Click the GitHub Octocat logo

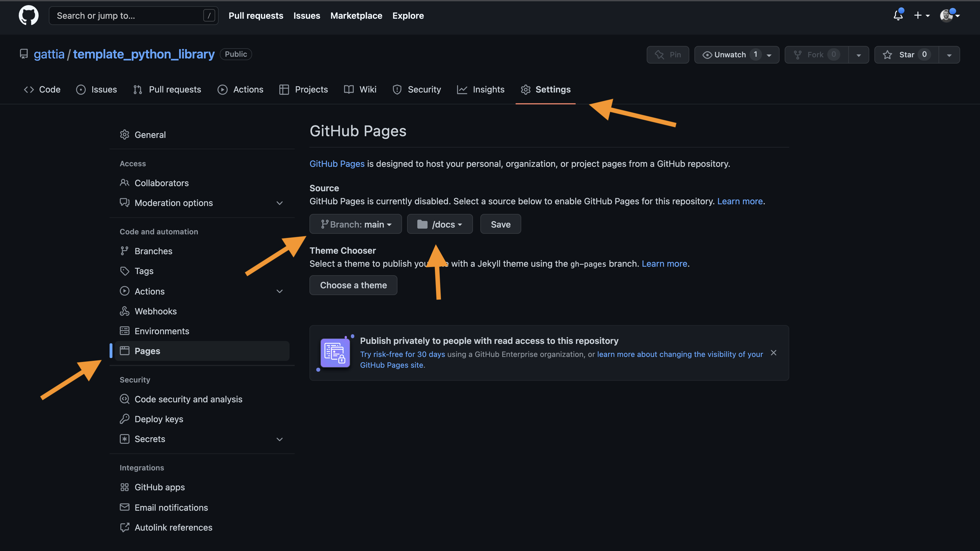29,16
